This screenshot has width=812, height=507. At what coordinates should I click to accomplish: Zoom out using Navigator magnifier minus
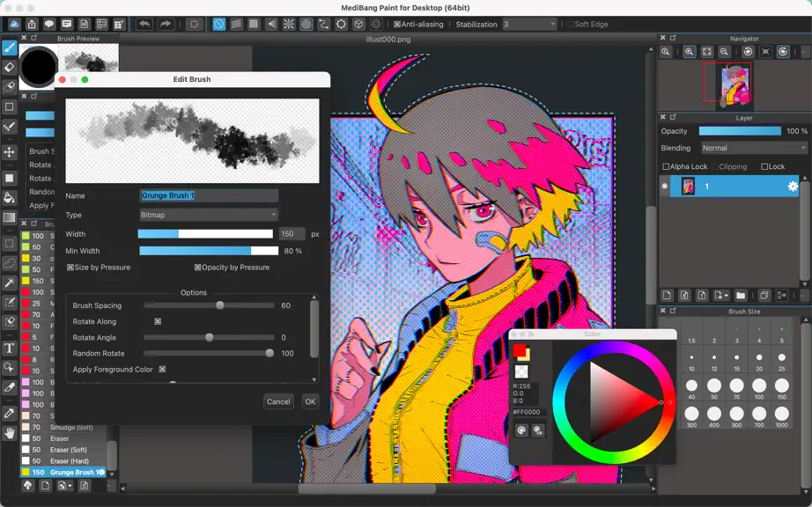724,52
